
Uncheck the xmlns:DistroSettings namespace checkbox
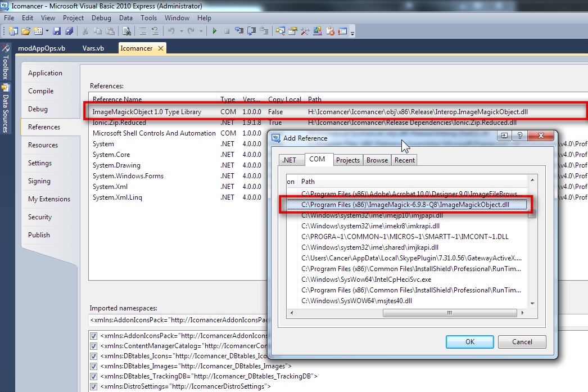(93, 387)
